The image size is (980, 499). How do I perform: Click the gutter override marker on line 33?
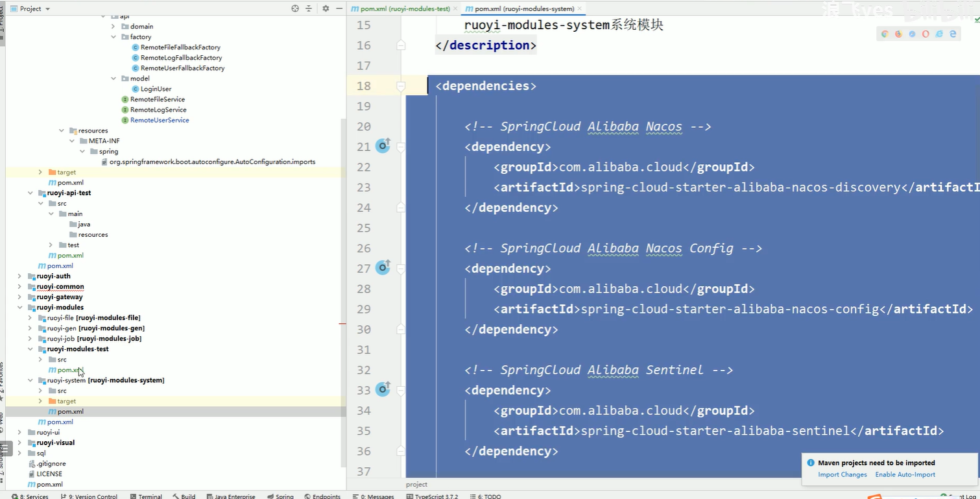[383, 389]
